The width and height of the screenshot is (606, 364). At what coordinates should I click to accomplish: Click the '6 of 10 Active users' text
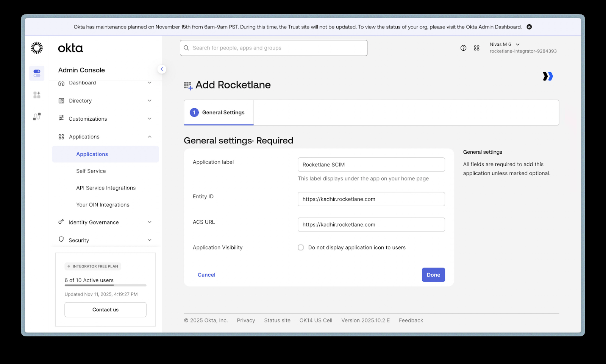(89, 280)
